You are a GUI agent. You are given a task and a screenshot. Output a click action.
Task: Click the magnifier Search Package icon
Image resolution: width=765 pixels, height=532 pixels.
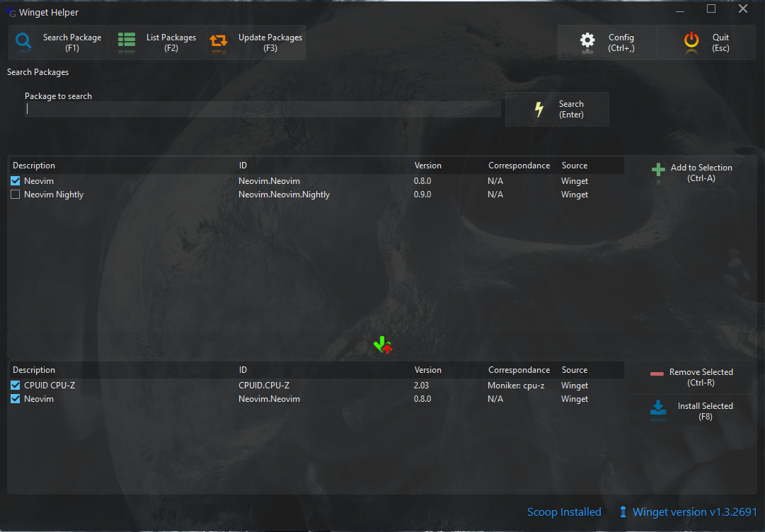coord(23,42)
